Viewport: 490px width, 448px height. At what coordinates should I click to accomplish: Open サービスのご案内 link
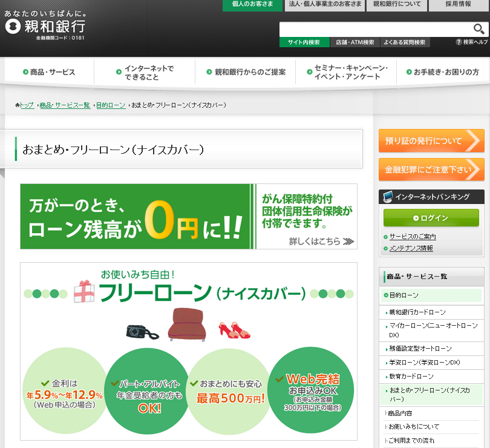[x=413, y=237]
